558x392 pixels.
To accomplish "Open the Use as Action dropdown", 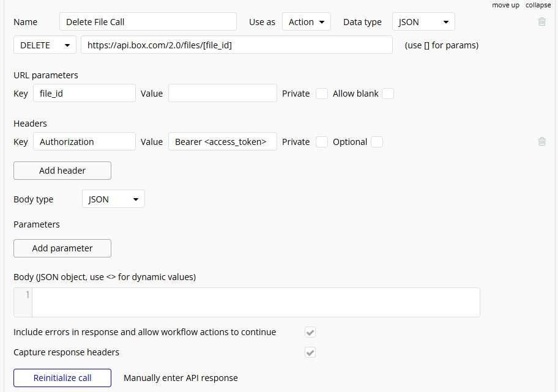I will tap(307, 21).
